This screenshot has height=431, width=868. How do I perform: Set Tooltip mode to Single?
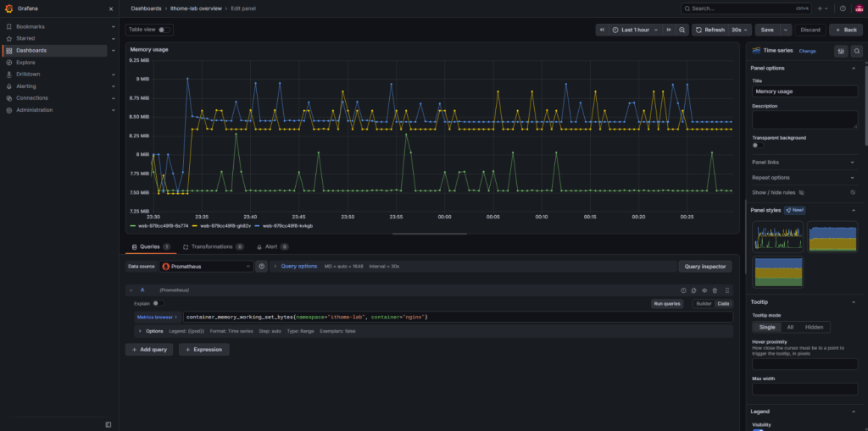(x=766, y=327)
